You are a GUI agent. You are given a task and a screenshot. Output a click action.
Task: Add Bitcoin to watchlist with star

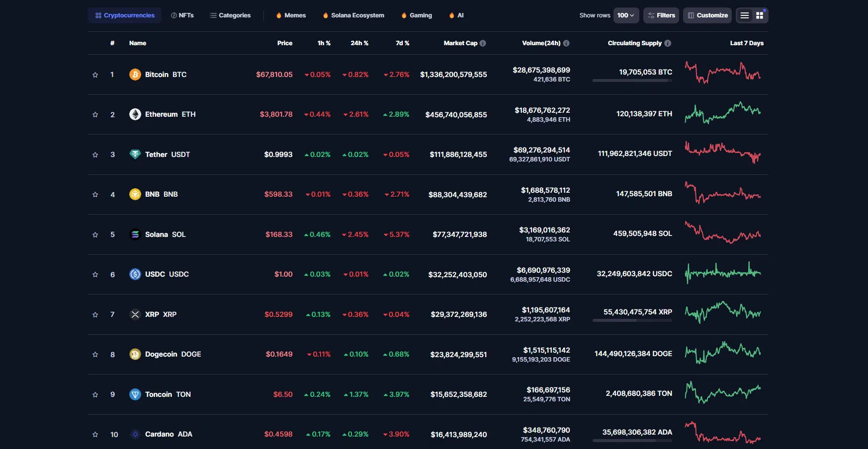95,75
